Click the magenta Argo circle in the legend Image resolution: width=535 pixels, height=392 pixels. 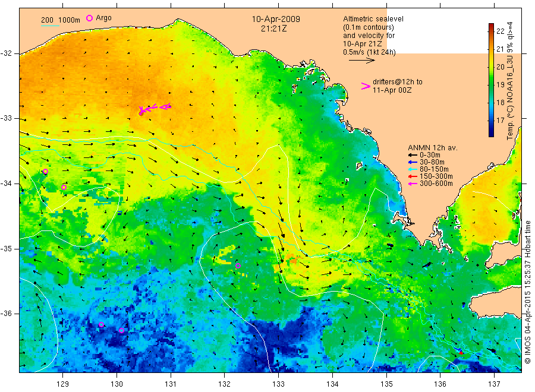click(89, 18)
